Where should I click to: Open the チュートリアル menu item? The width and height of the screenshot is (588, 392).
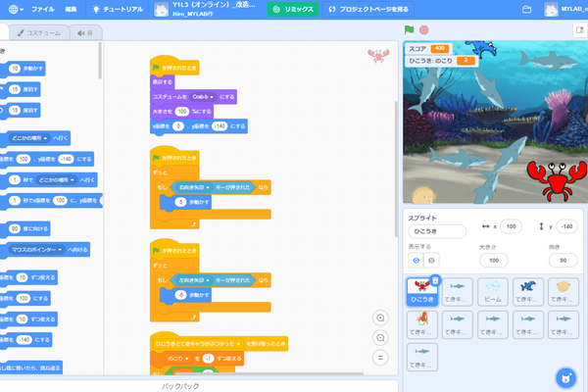point(118,10)
